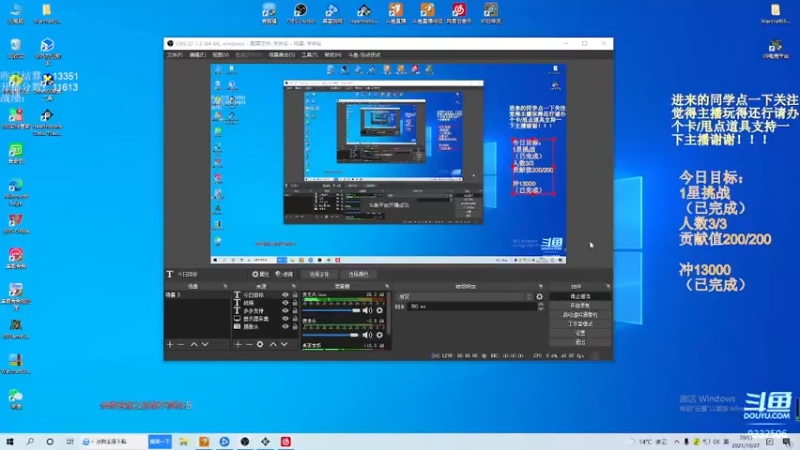Click select font button in source toolbar
Viewport: 800px width, 450px height.
tap(319, 274)
